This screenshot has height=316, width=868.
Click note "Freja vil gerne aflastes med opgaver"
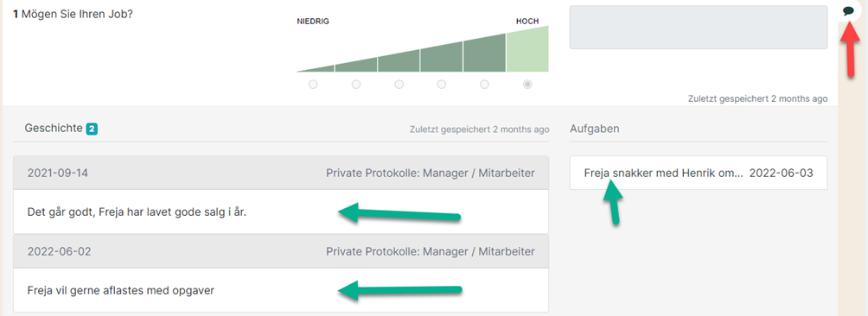click(x=121, y=290)
